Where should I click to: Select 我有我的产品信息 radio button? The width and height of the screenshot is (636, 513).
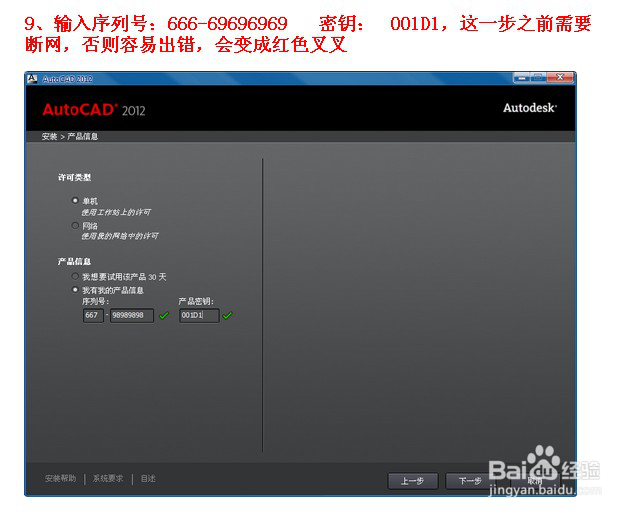tap(75, 290)
